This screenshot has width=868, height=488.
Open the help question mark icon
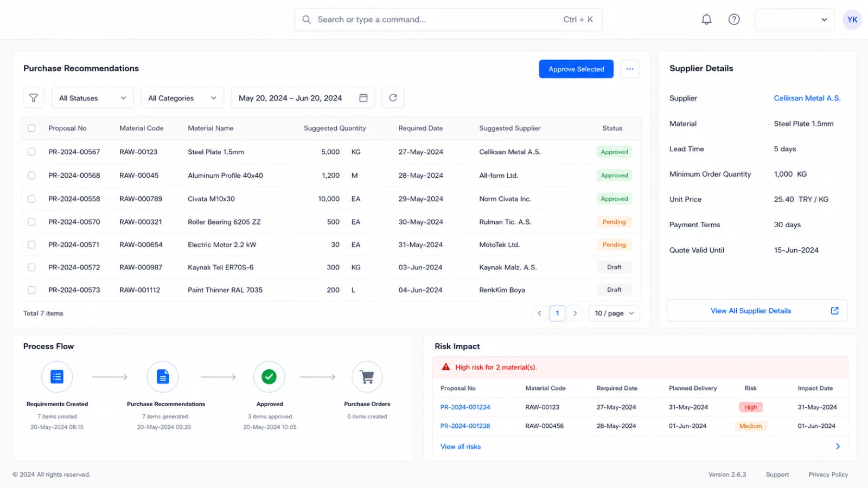coord(734,20)
